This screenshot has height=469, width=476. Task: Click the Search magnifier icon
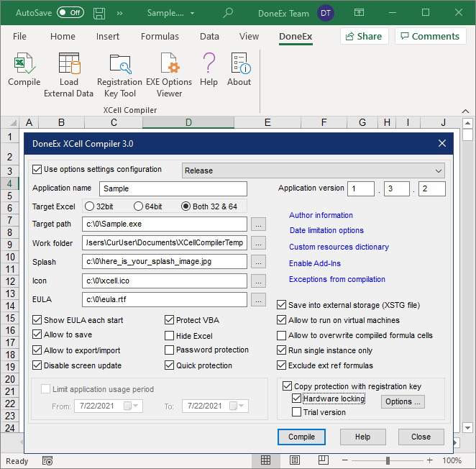point(228,13)
